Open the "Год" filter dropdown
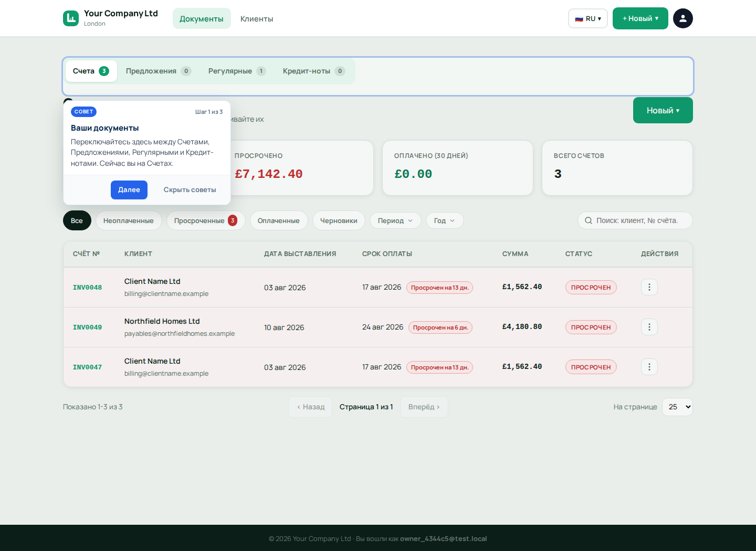756x551 pixels. pos(445,220)
